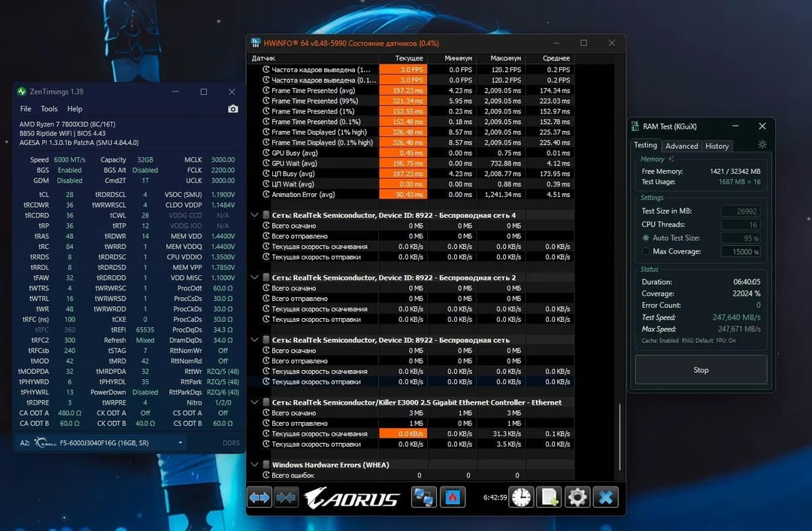Click the Максимум column header in HWiNFO
Image resolution: width=812 pixels, height=531 pixels.
point(501,58)
